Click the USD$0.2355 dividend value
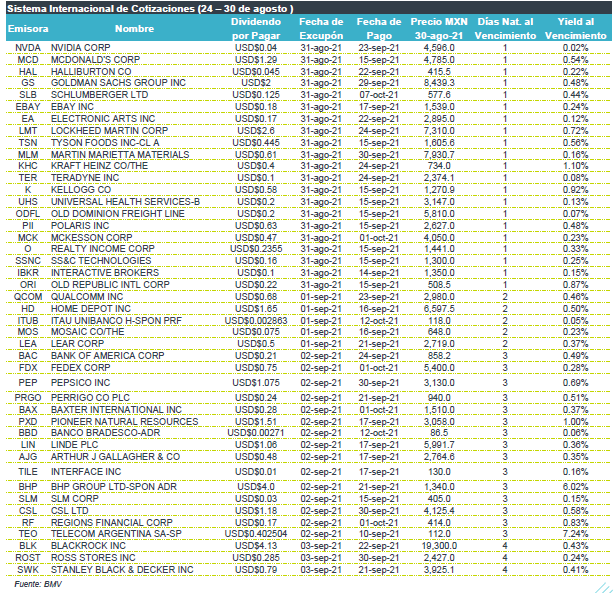The height and width of the screenshot is (593, 616). [x=256, y=249]
